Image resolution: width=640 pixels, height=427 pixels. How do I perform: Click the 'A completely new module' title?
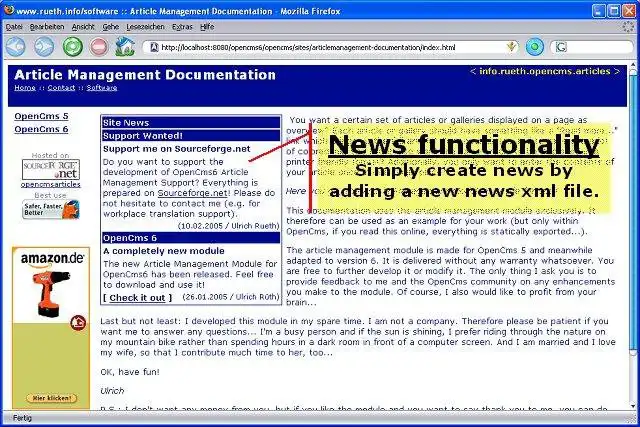[x=164, y=251]
